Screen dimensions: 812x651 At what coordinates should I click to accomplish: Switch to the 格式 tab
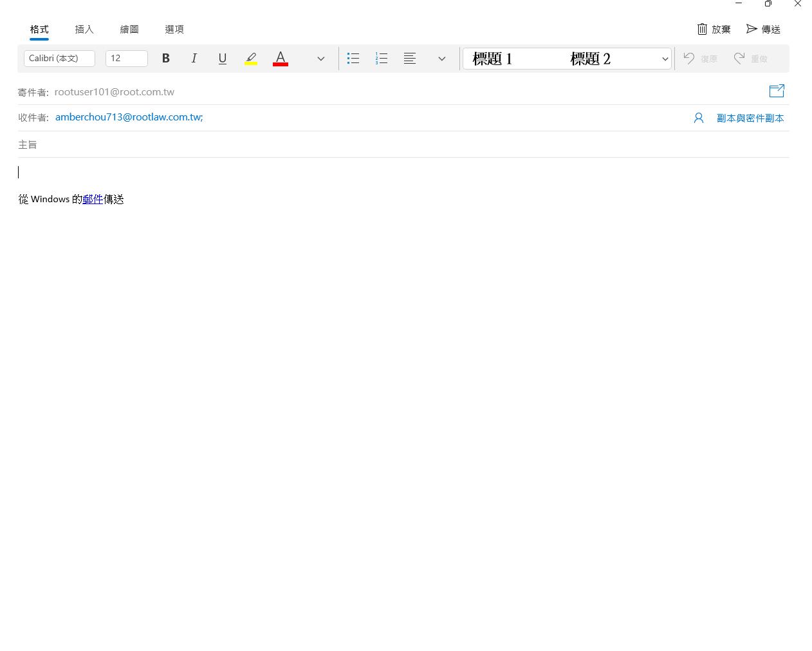tap(39, 30)
